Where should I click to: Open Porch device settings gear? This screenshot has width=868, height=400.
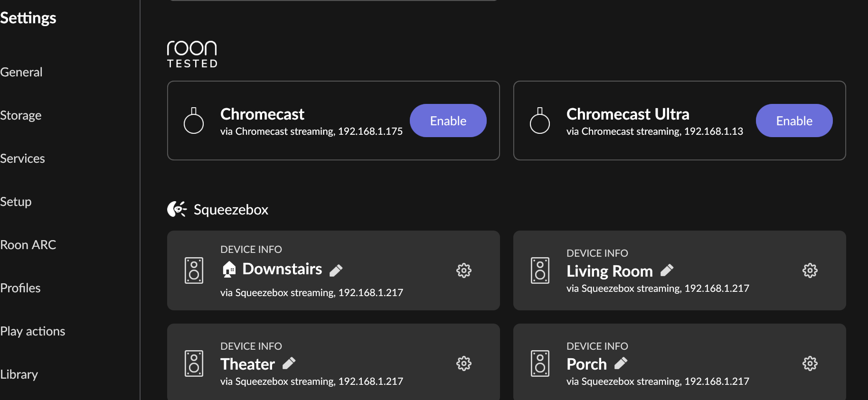(x=810, y=363)
